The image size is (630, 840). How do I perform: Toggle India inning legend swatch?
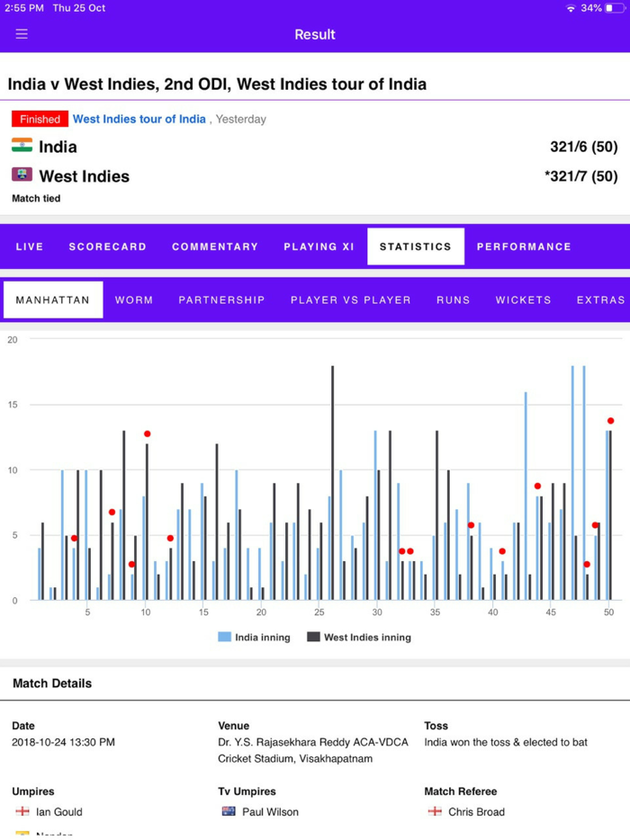pyautogui.click(x=224, y=637)
